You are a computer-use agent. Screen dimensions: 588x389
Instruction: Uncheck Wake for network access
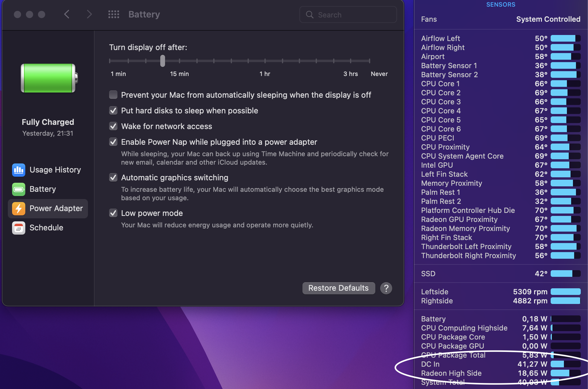[113, 126]
